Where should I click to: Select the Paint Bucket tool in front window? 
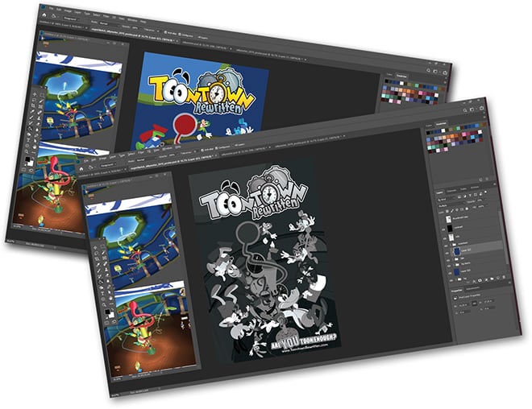pos(101,282)
